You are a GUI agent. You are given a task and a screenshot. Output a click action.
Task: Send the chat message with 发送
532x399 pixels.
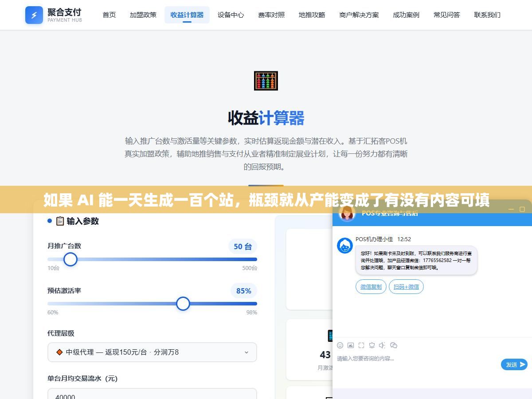coord(514,364)
